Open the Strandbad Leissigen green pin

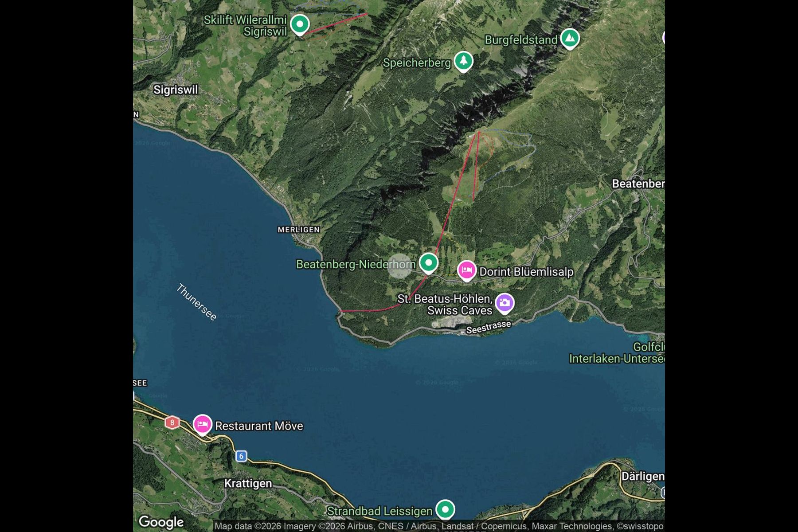pos(445,510)
